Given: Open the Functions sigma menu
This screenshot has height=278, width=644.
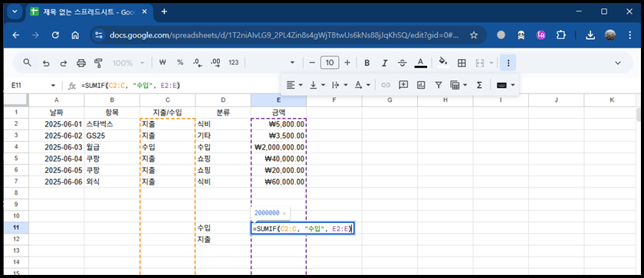Looking at the screenshot, I should [479, 85].
